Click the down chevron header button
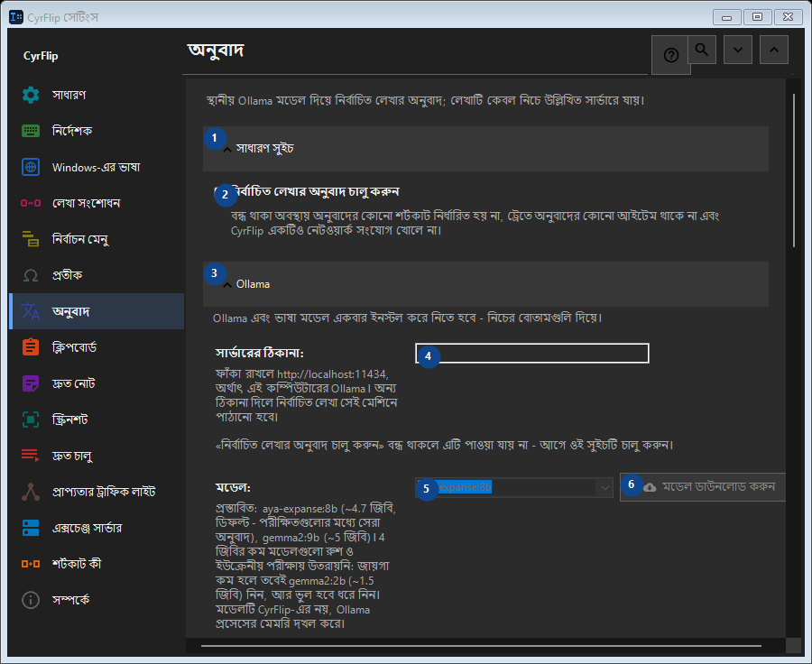Viewport: 812px width, 664px height. point(738,50)
